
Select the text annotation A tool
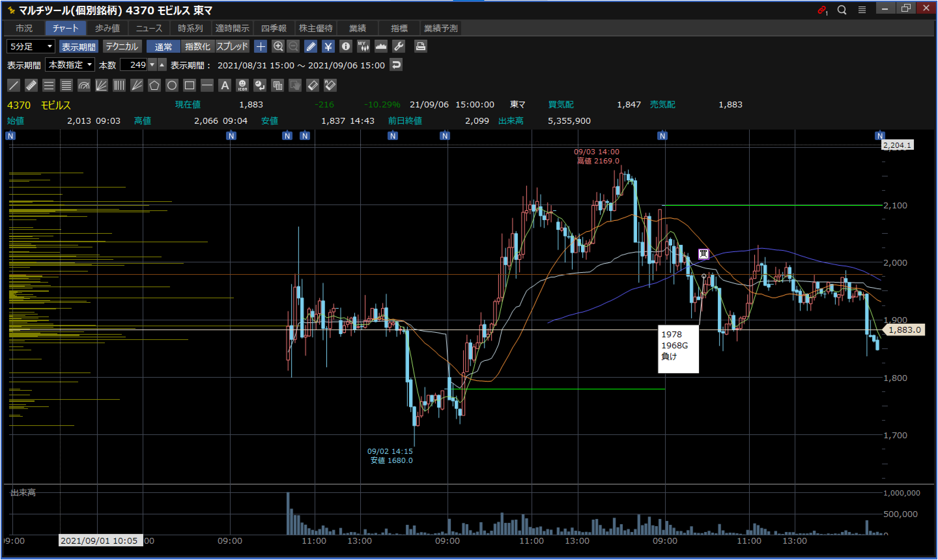point(225,85)
